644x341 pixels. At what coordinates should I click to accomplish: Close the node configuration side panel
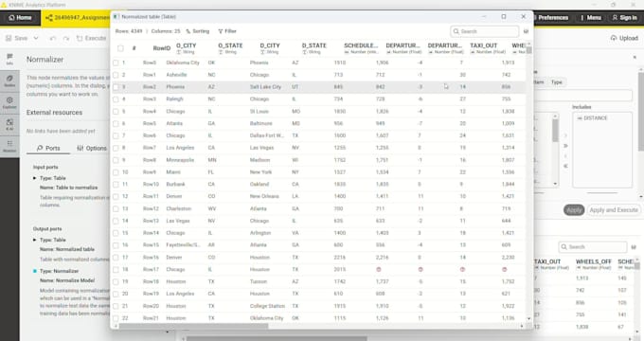click(x=635, y=58)
